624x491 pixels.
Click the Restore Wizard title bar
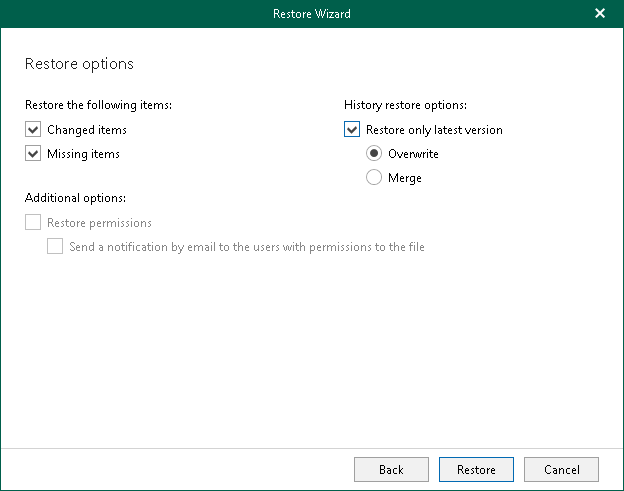(311, 13)
